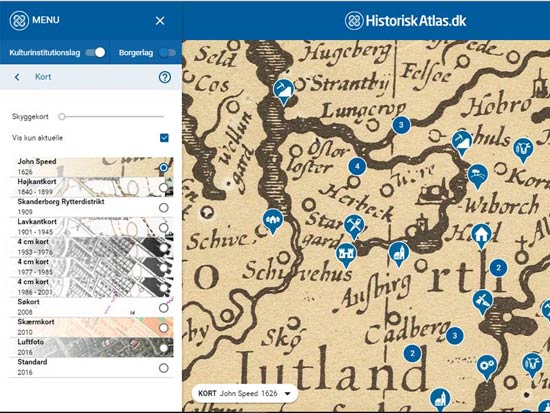This screenshot has height=413, width=550.
Task: Uncheck the Vis kun aktuelle checkbox
Action: click(164, 138)
